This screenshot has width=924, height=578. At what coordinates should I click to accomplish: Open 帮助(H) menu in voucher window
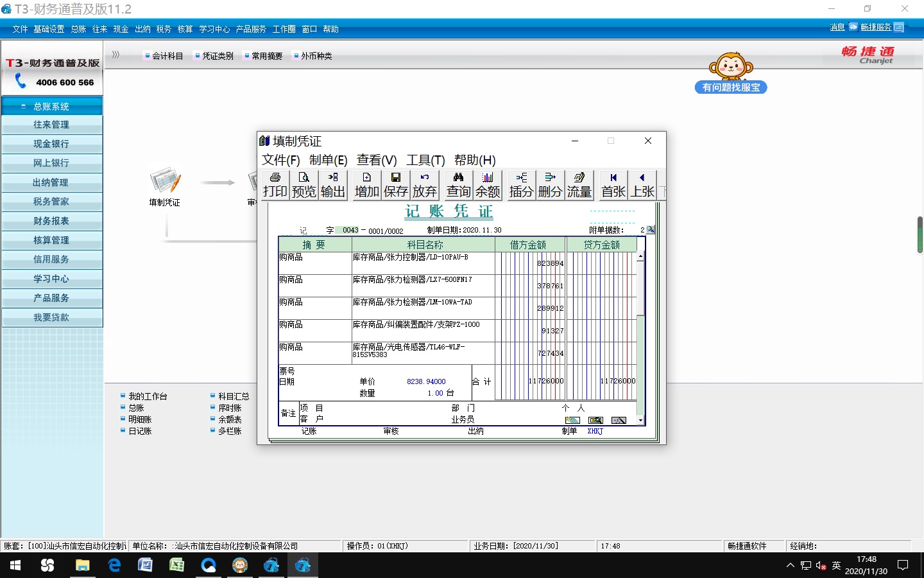(475, 160)
